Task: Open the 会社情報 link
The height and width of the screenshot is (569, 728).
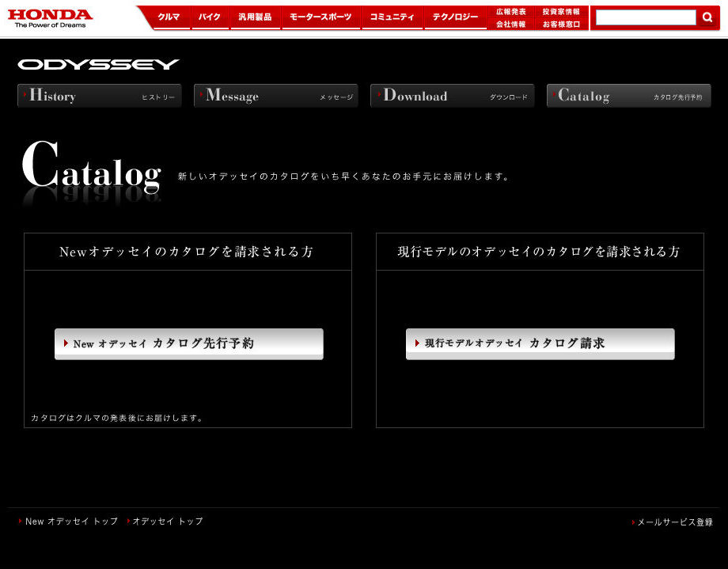Action: point(511,25)
